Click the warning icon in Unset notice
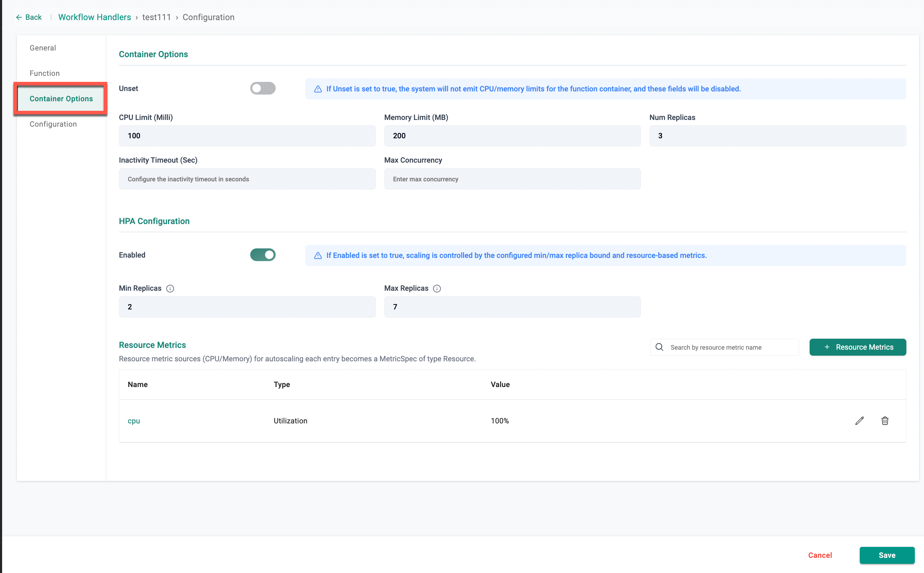Image resolution: width=924 pixels, height=573 pixels. tap(318, 89)
